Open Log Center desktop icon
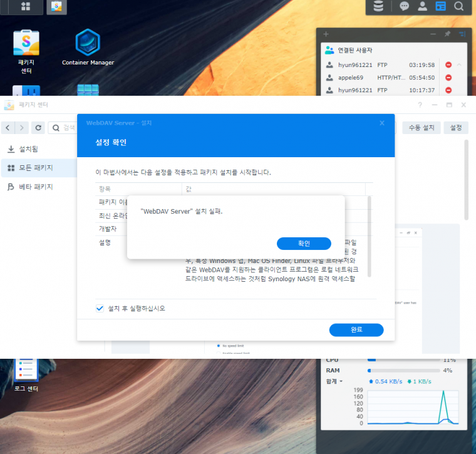 tap(26, 375)
